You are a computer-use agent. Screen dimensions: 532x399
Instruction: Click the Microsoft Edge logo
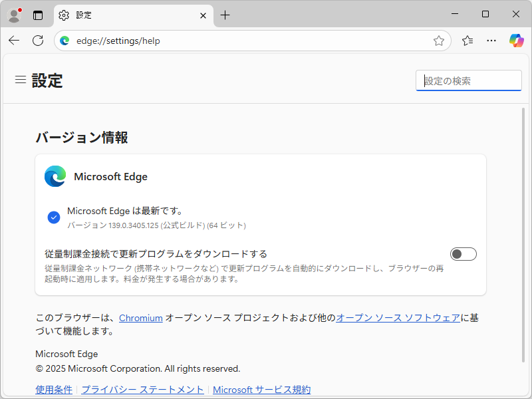(55, 176)
